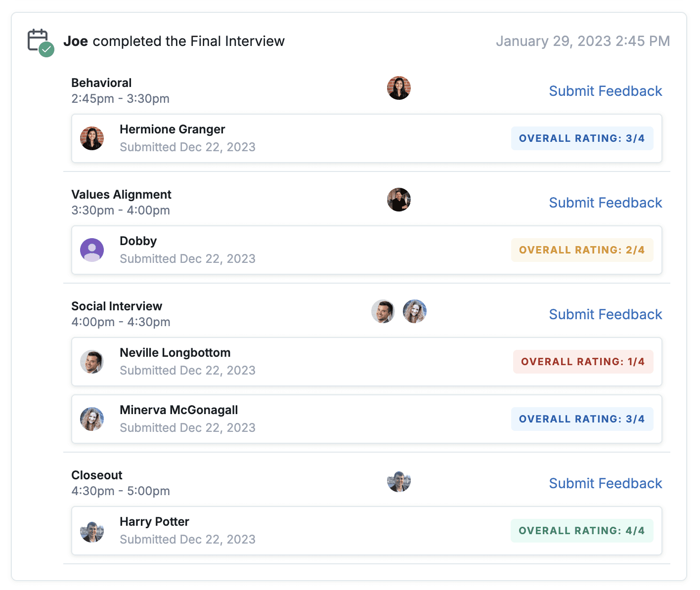Click Dobby's yellow overall rating 2/4 badge
This screenshot has height=590, width=700.
point(582,250)
